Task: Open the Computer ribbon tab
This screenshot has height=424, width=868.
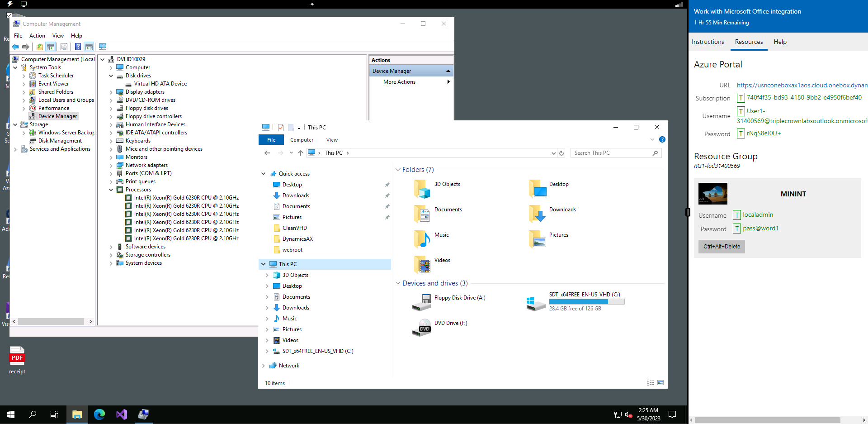Action: (x=302, y=140)
